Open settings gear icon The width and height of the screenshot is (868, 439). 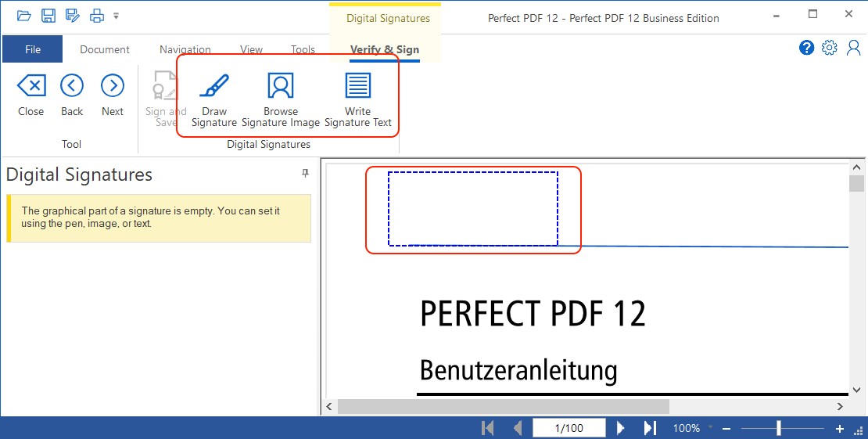[x=830, y=49]
